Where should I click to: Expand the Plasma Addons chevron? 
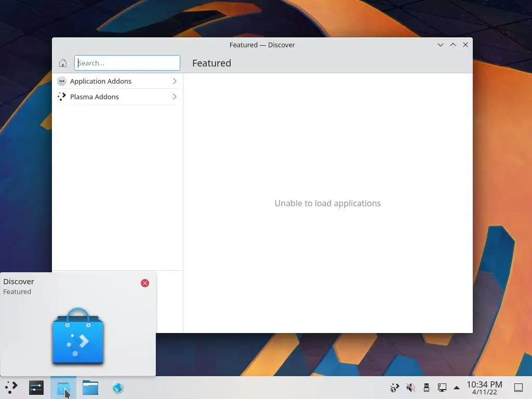[175, 97]
